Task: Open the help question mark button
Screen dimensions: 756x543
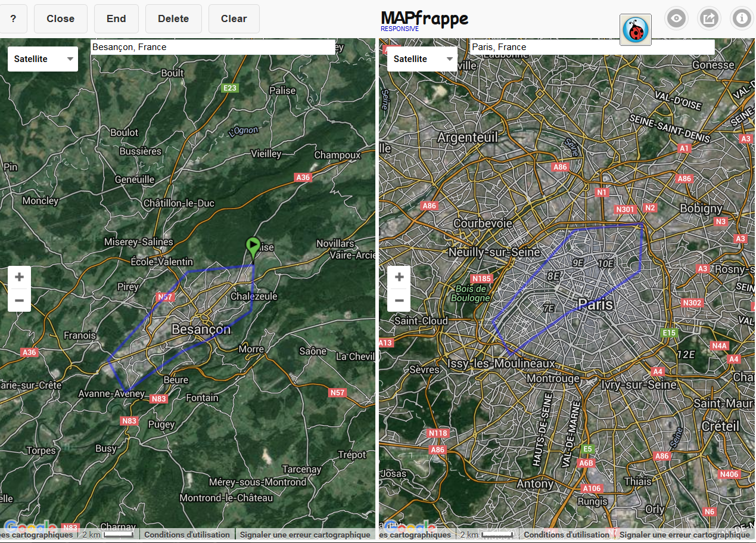Action: [13, 18]
